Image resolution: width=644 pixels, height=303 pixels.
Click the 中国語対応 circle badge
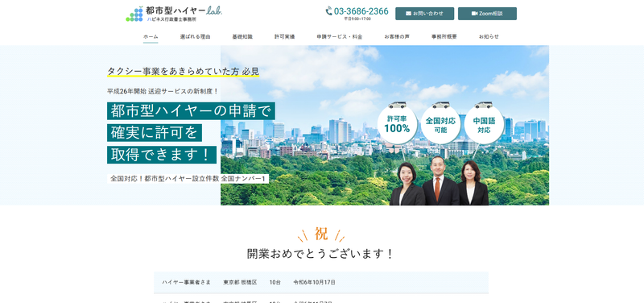[x=484, y=124]
